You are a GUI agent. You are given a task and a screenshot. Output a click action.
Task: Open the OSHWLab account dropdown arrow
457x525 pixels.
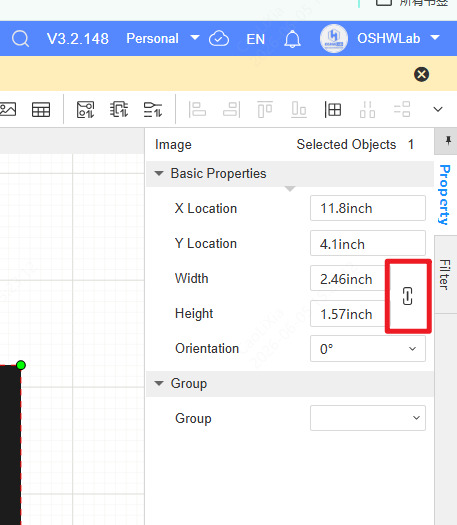point(435,38)
